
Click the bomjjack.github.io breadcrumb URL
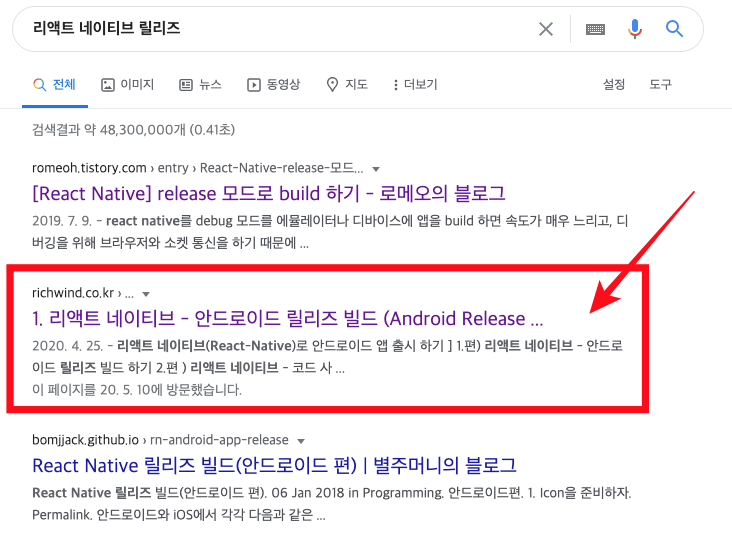click(x=160, y=440)
